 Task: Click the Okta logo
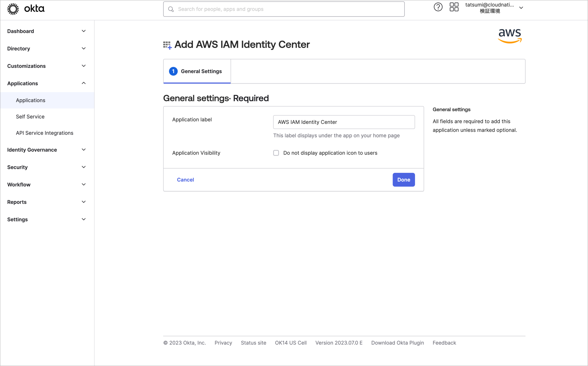point(26,9)
